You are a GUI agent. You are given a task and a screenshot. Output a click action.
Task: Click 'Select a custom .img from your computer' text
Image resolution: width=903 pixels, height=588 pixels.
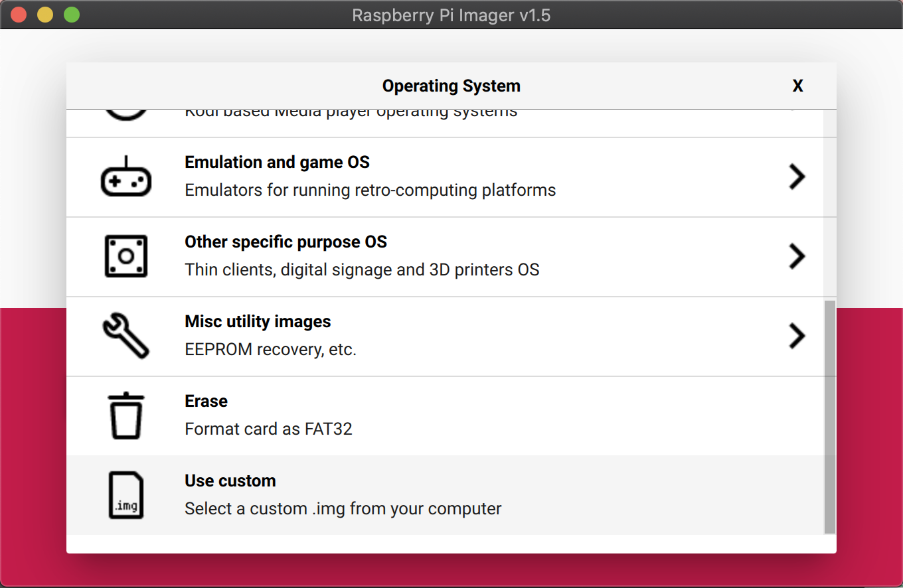tap(343, 509)
